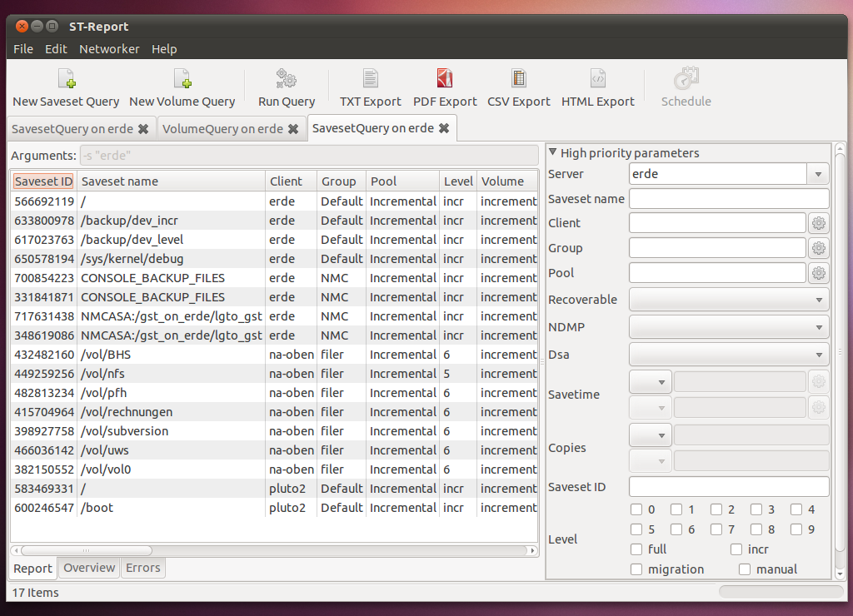This screenshot has width=853, height=616.
Task: Click the table scrollbar right arrow
Action: pos(532,550)
